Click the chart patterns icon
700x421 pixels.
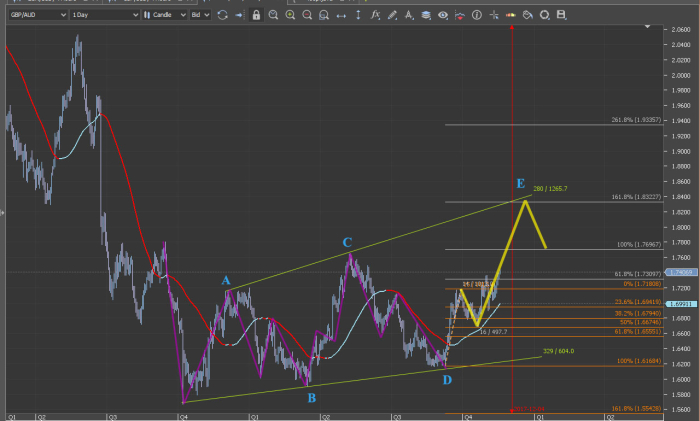pyautogui.click(x=460, y=15)
